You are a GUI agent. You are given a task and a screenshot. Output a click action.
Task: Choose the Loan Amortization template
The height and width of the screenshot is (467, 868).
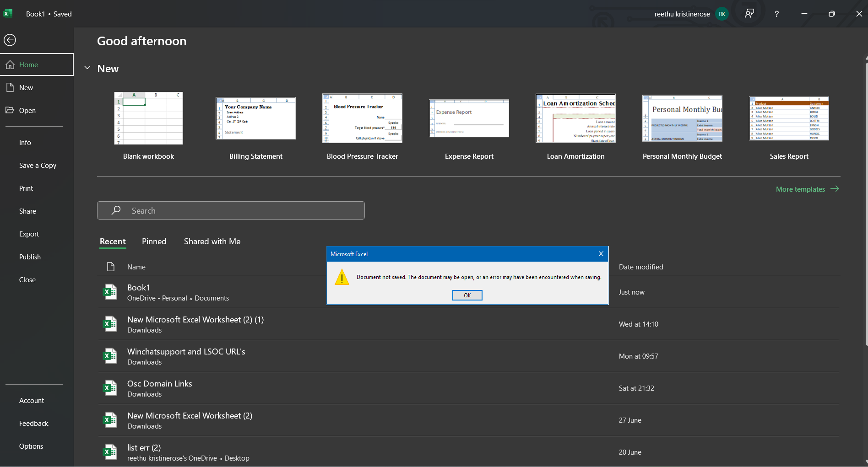pyautogui.click(x=575, y=118)
